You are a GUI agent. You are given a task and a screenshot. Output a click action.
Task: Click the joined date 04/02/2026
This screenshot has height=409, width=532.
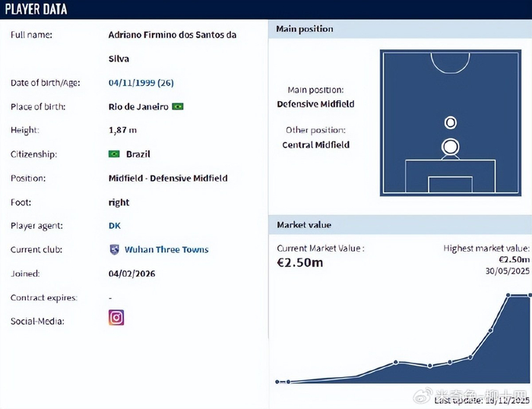[132, 274]
